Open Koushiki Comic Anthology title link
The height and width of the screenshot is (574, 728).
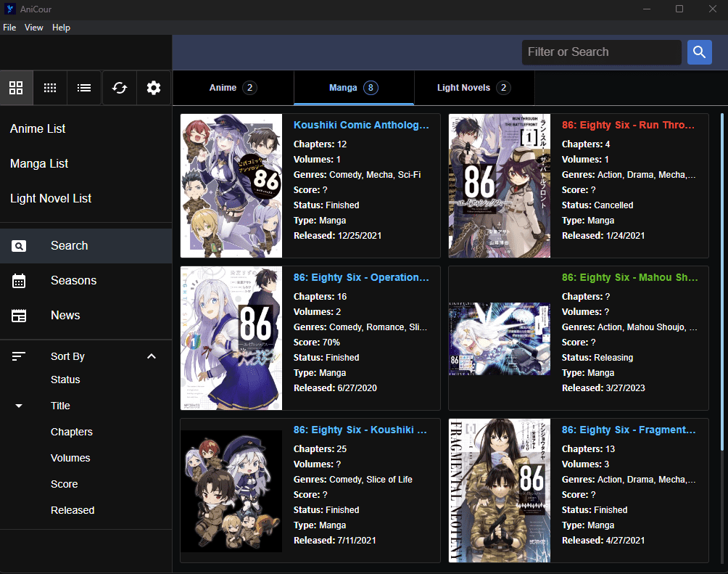pyautogui.click(x=361, y=125)
